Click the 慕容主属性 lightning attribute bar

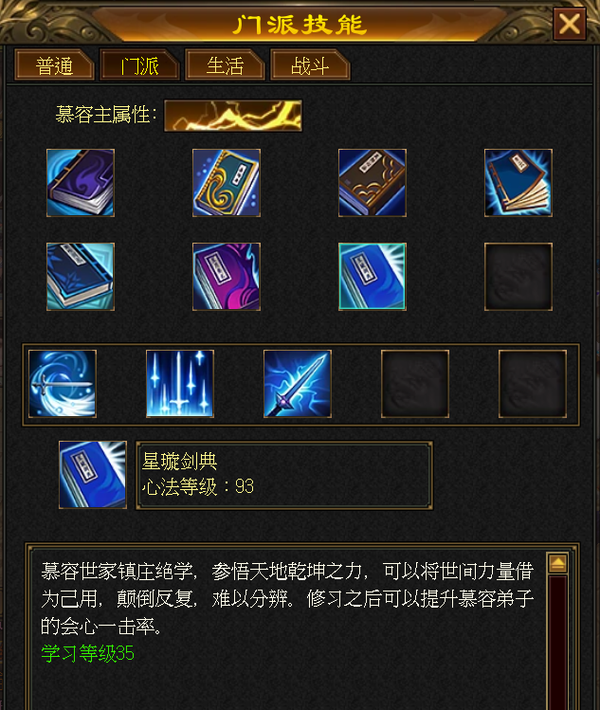point(233,116)
